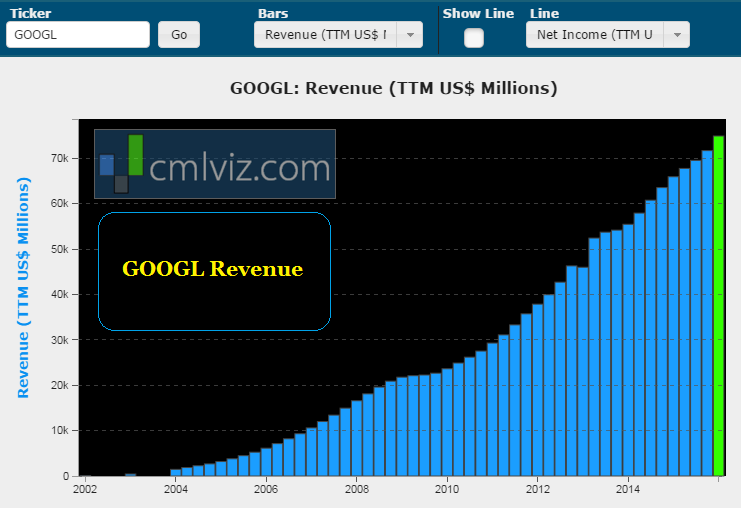Click the Bars dropdown arrow

pos(410,34)
